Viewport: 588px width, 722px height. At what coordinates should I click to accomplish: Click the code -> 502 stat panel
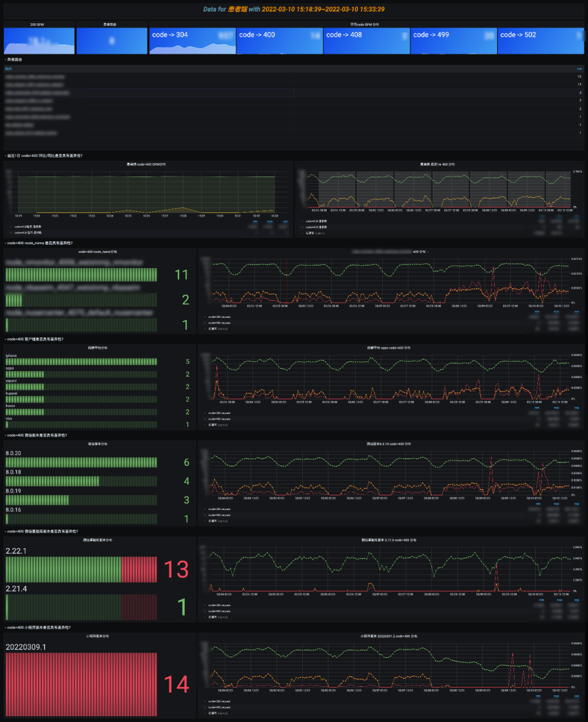(540, 41)
